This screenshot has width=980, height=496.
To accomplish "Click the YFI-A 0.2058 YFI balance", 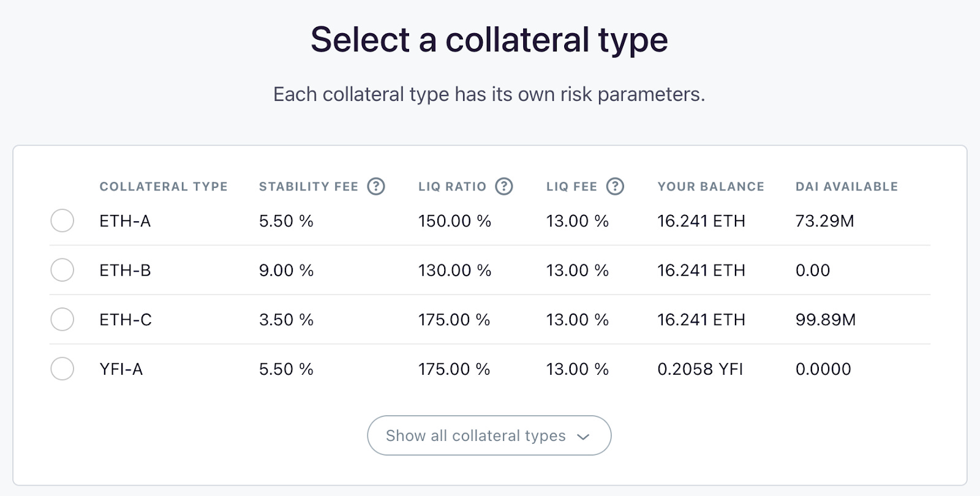I will pos(700,369).
